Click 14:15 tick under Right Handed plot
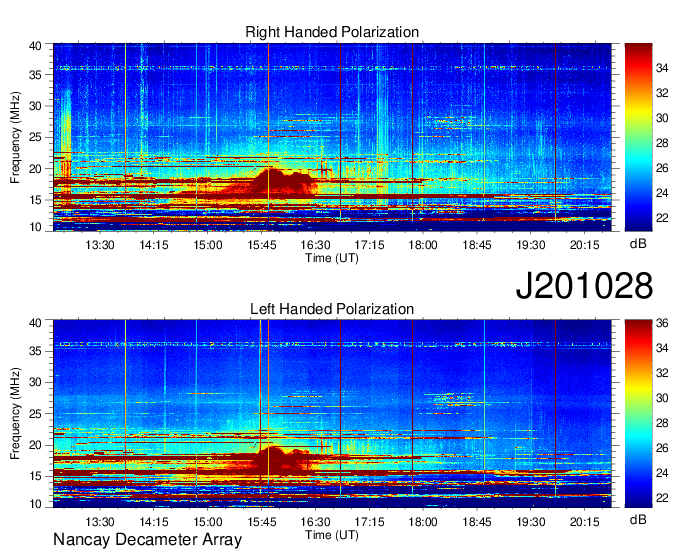This screenshot has height=552, width=680. pyautogui.click(x=154, y=245)
